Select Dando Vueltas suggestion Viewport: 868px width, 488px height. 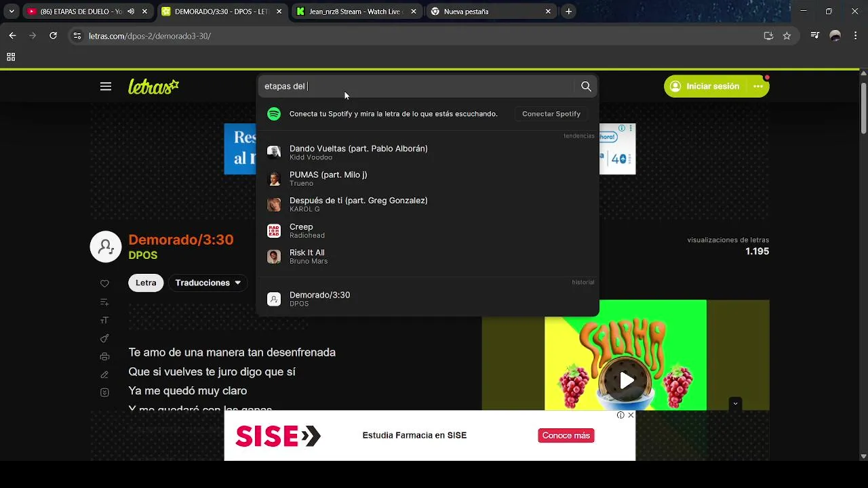click(x=428, y=152)
